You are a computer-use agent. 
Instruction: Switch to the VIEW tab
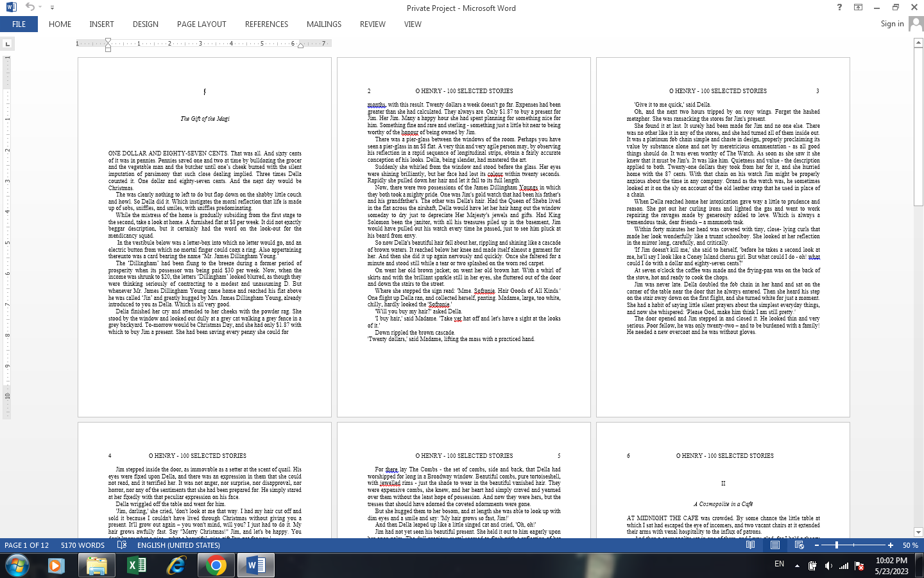click(413, 24)
